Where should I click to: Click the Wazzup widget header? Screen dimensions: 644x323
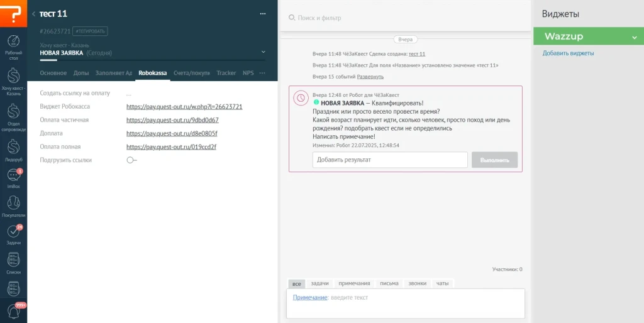coord(589,36)
